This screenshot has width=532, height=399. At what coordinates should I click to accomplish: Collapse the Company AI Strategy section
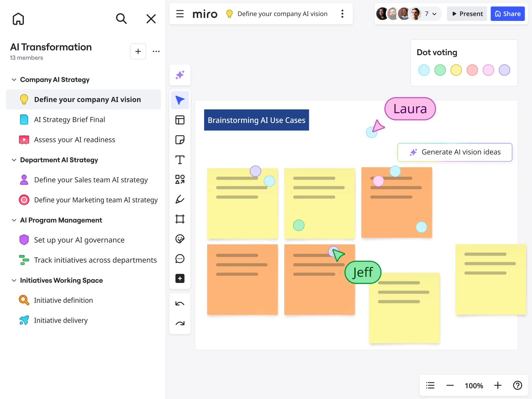14,79
